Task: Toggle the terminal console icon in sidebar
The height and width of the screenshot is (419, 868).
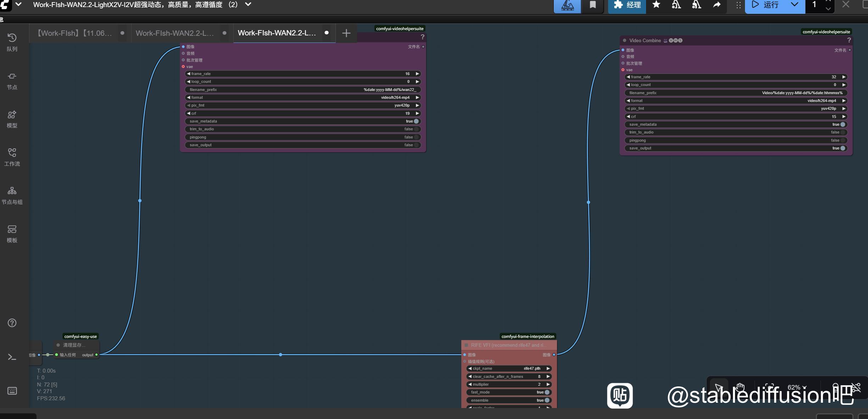Action: pyautogui.click(x=12, y=357)
